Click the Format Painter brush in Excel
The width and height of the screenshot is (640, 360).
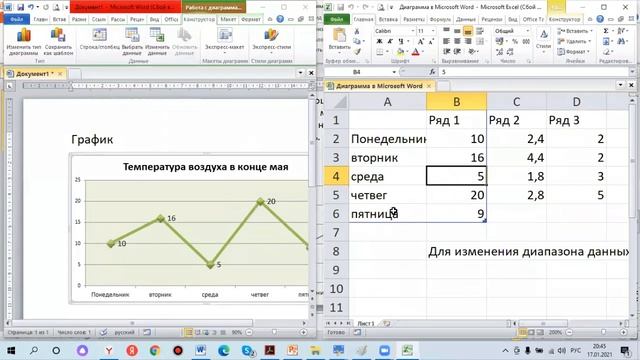(x=357, y=51)
